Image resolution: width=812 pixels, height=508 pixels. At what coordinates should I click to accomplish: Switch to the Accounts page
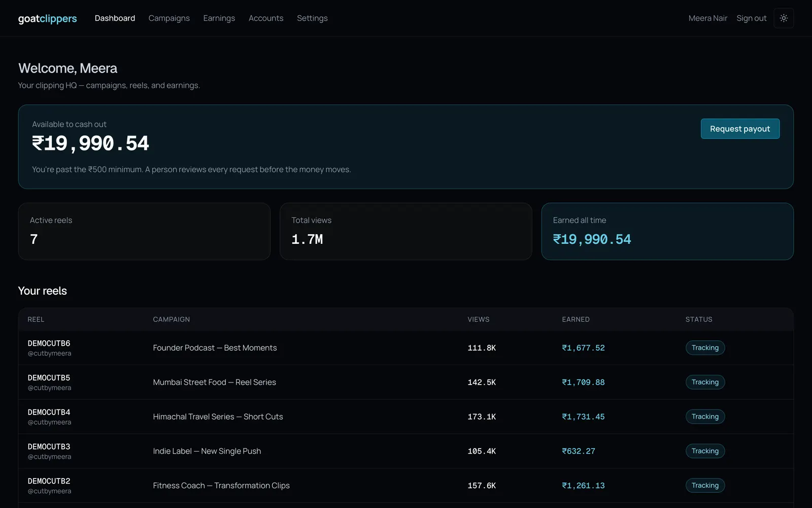pyautogui.click(x=266, y=18)
